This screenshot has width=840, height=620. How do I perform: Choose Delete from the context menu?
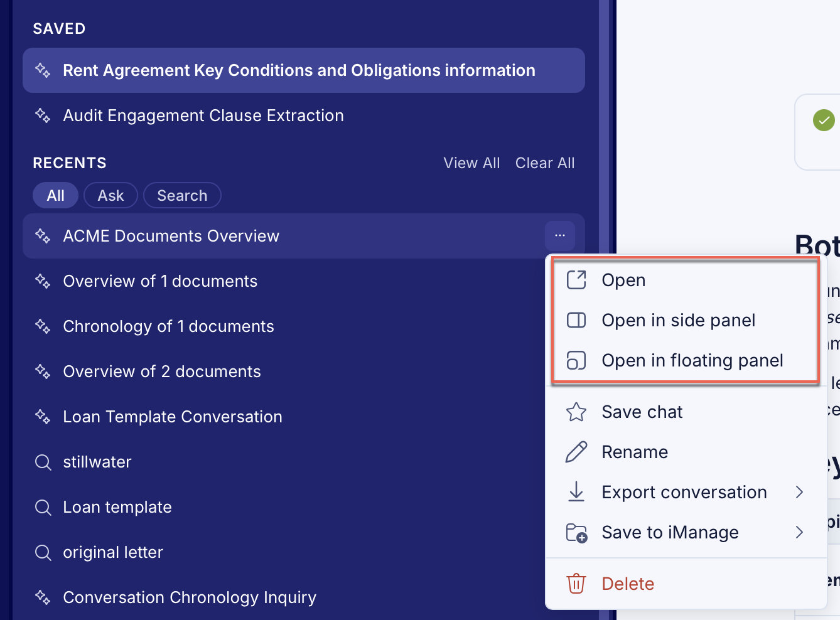686,584
